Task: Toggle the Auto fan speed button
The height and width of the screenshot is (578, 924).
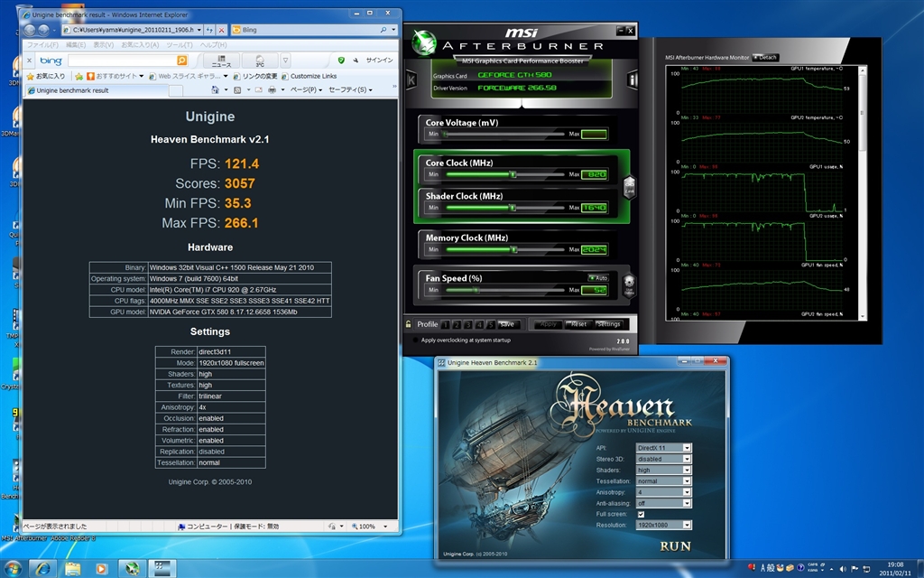Action: 597,277
